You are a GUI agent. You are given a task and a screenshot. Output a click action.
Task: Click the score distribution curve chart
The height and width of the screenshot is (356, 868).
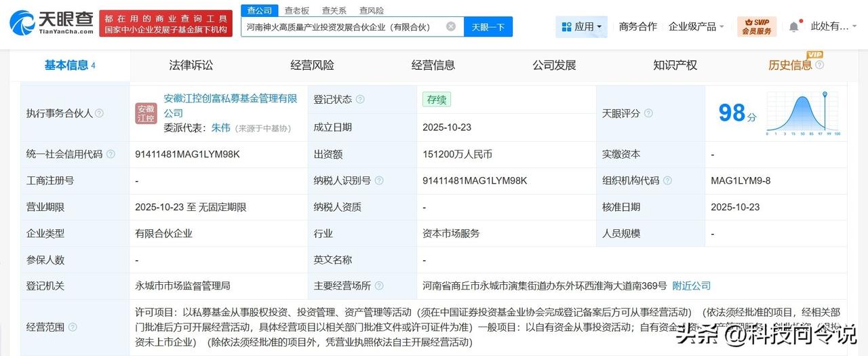click(x=804, y=113)
